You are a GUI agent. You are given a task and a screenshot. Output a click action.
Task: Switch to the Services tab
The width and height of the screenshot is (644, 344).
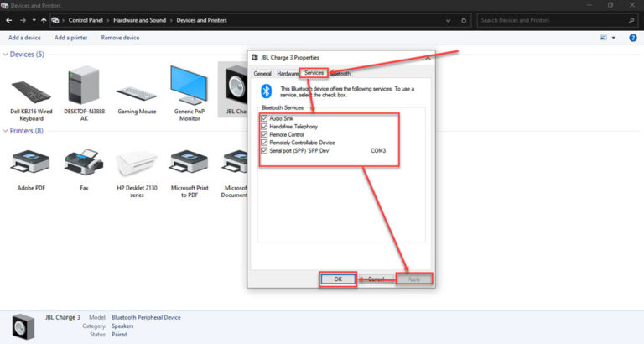314,73
